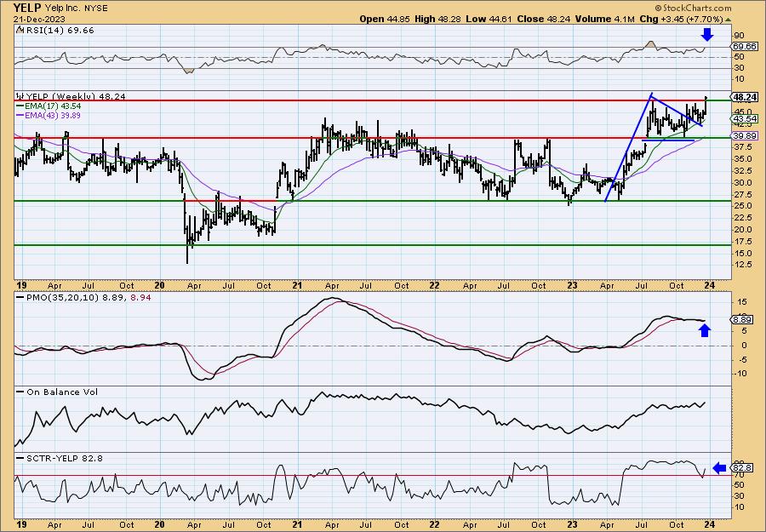Click the green up-triangle beside the change percent
This screenshot has height=532, width=766.
(x=728, y=20)
